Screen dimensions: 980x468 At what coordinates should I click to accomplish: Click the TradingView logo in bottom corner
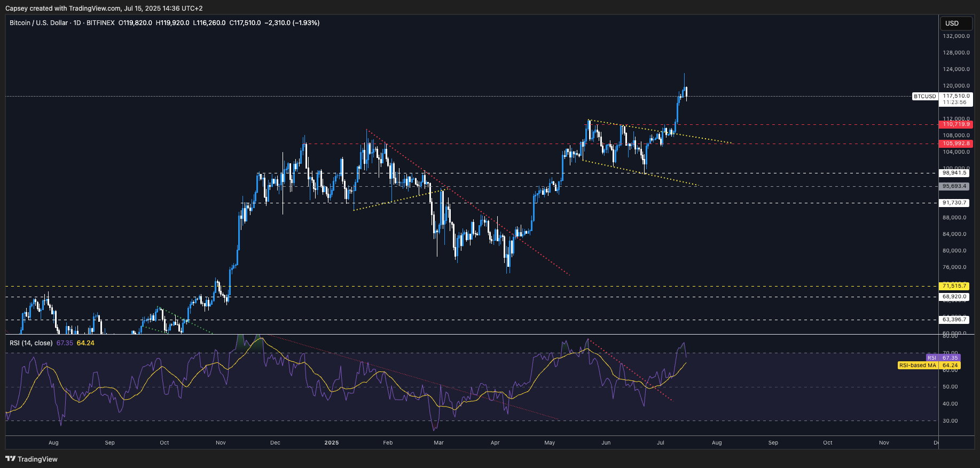pos(32,459)
